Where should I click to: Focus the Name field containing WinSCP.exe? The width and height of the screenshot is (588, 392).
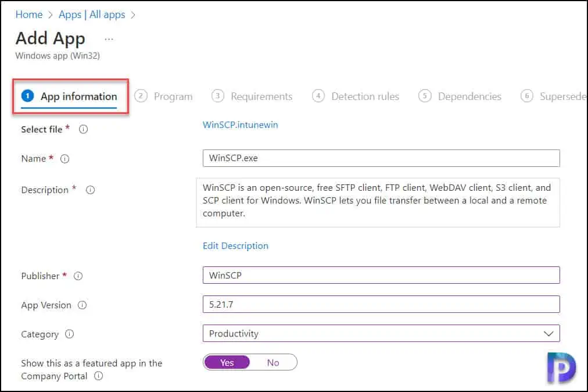coord(381,158)
